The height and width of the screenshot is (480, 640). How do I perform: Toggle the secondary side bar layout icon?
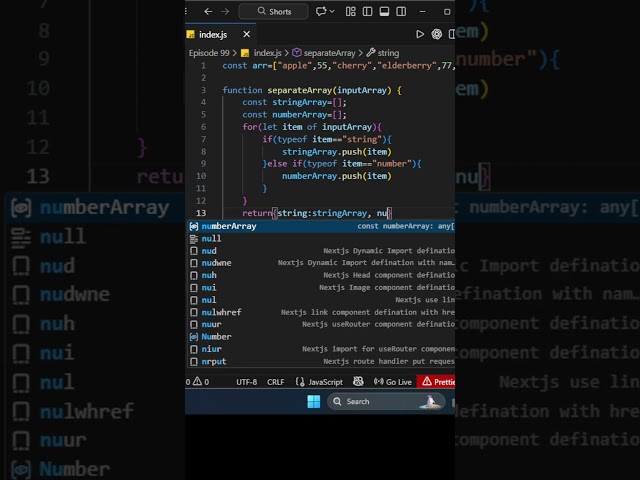401,11
